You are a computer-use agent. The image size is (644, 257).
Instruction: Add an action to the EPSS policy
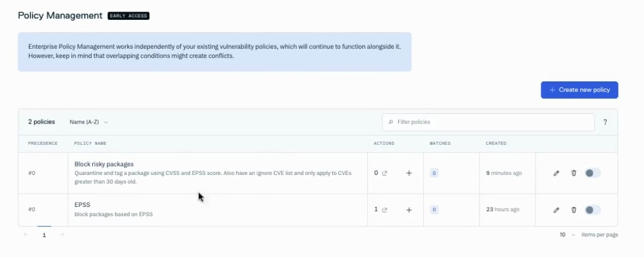coord(409,210)
